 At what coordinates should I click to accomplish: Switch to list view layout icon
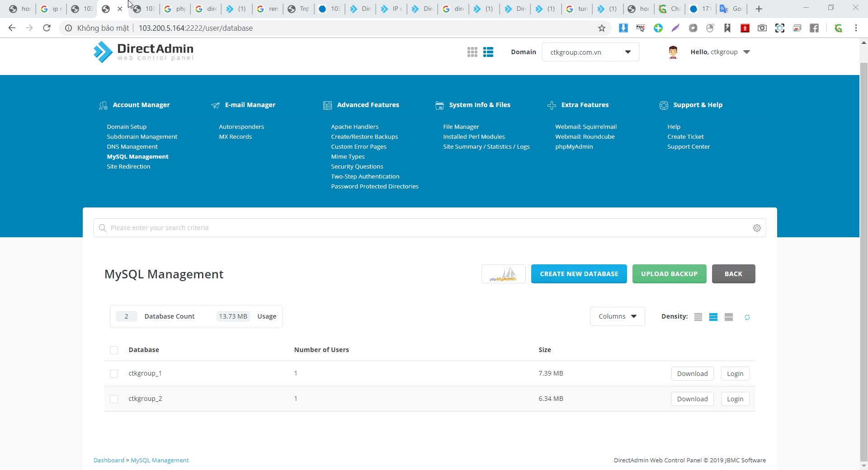point(488,52)
